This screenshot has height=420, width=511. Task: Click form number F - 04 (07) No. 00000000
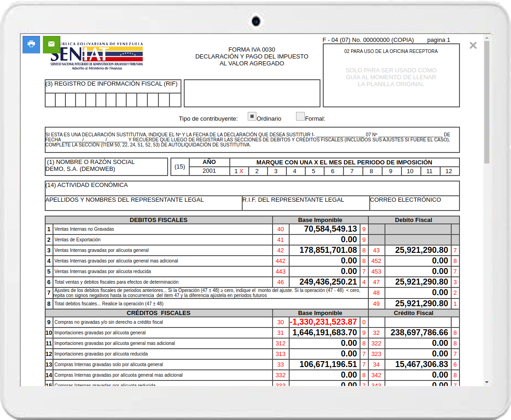[368, 40]
